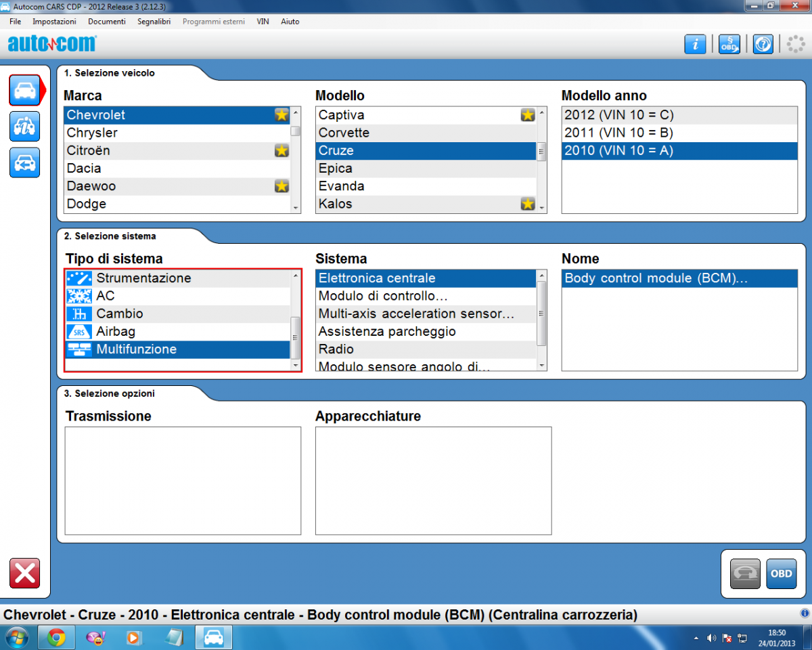The image size is (812, 650).
Task: Click the AC snowflake icon
Action: (x=80, y=296)
